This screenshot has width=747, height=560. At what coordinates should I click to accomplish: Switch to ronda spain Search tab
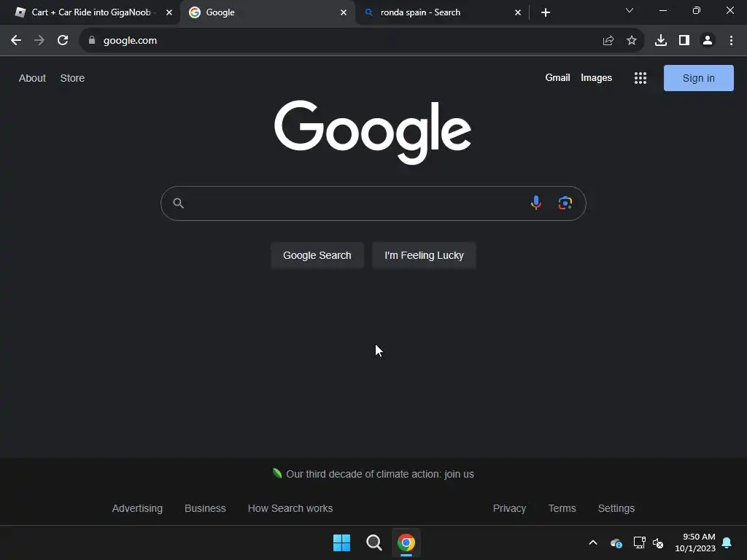click(441, 12)
